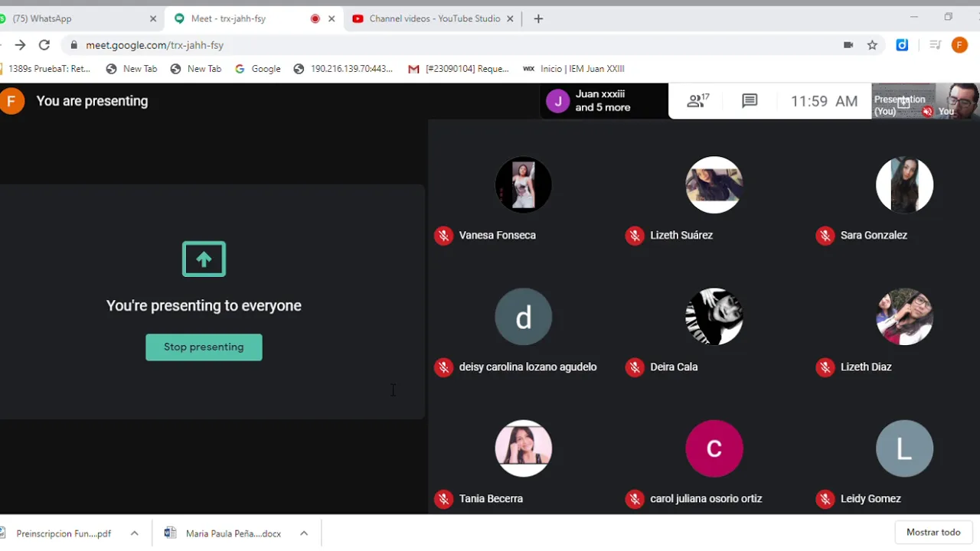Open a new browser tab
The image size is (980, 551).
pos(538,18)
